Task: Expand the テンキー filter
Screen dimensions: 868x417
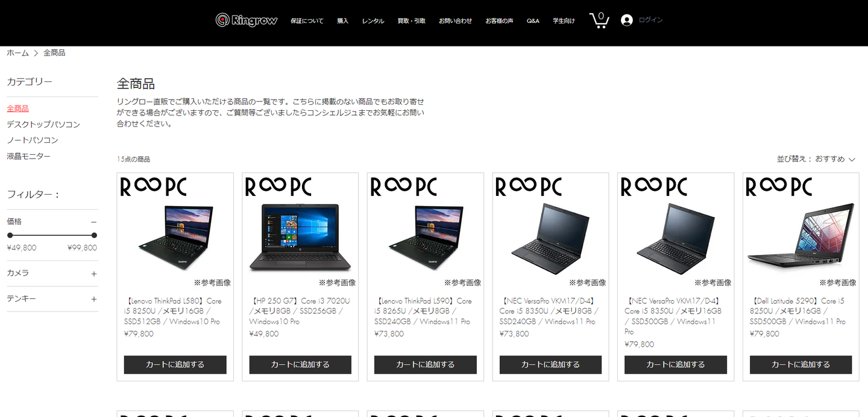Action: click(93, 299)
